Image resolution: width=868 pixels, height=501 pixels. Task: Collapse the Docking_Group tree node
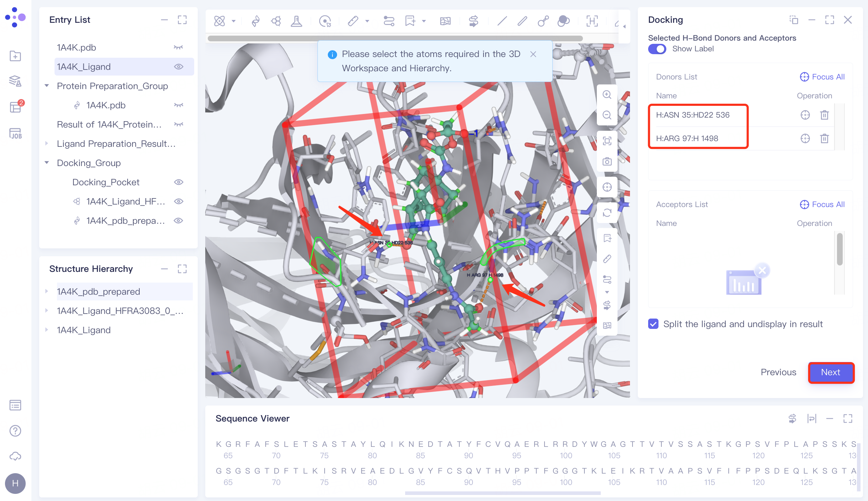tap(47, 163)
